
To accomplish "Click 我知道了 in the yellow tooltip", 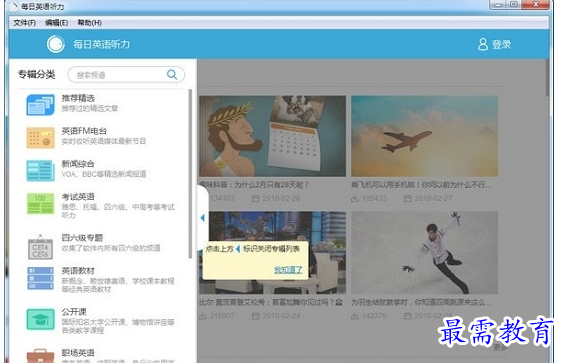I will [288, 270].
